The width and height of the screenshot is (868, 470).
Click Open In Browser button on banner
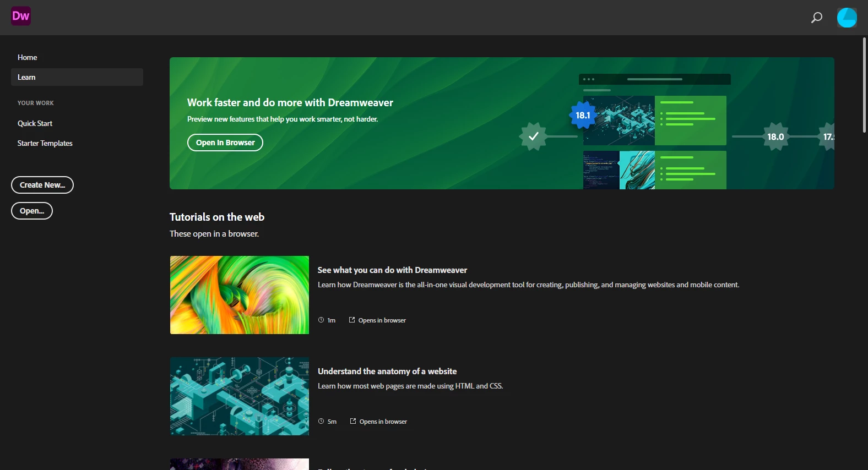[x=225, y=143]
